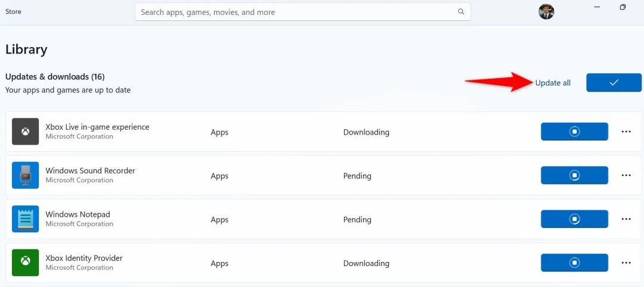Click Pending status of Windows Sound Recorder
This screenshot has width=644, height=287.
coord(357,176)
